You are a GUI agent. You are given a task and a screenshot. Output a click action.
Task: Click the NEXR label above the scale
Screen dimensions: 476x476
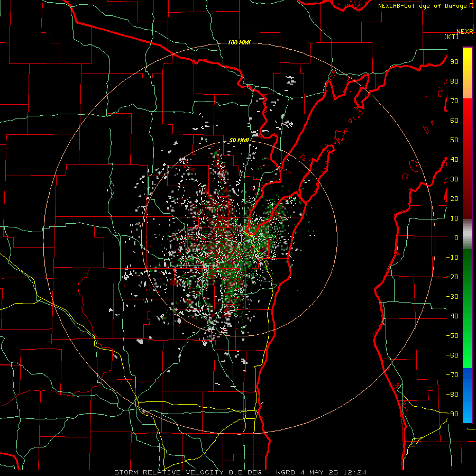pyautogui.click(x=465, y=32)
